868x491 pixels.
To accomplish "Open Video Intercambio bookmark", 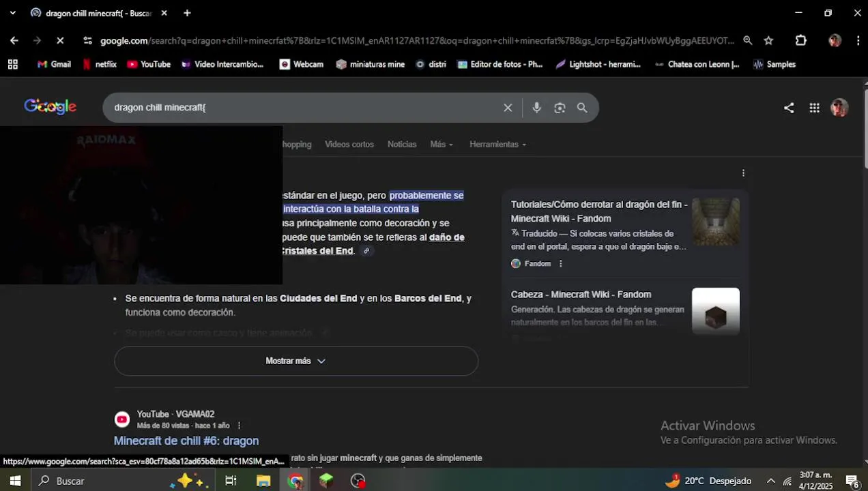I will coord(222,64).
